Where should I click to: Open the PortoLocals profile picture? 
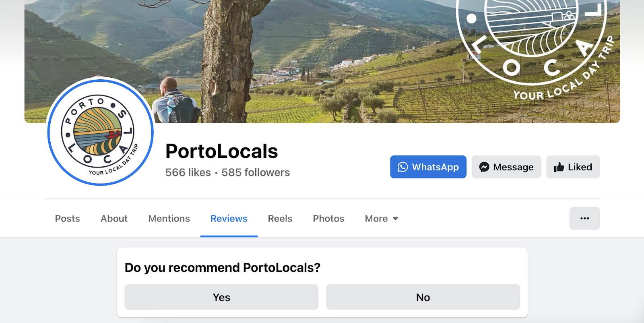click(x=101, y=132)
